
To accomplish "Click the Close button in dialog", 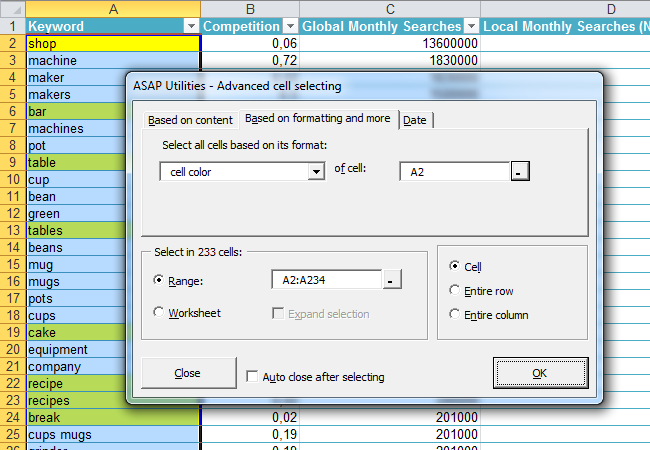I will [x=189, y=373].
